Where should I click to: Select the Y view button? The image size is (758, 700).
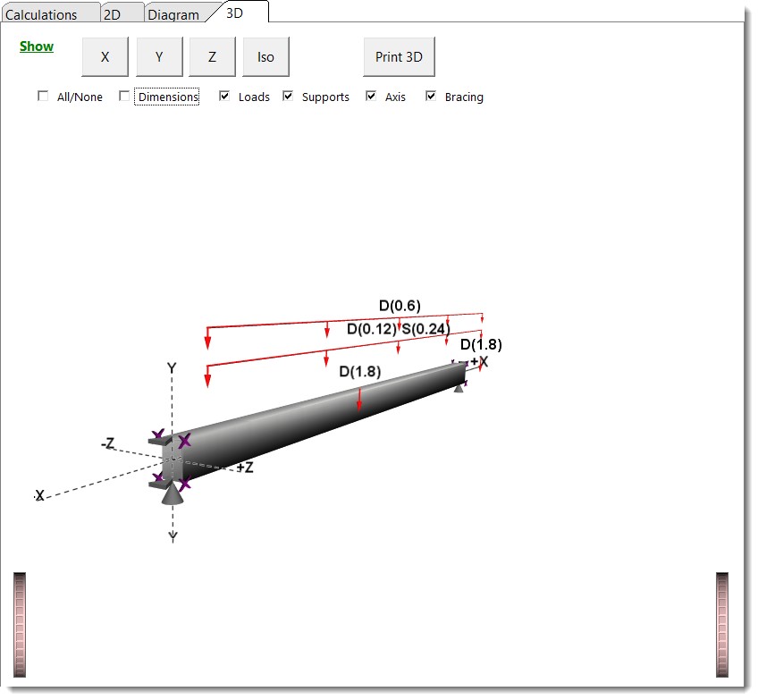(x=158, y=56)
